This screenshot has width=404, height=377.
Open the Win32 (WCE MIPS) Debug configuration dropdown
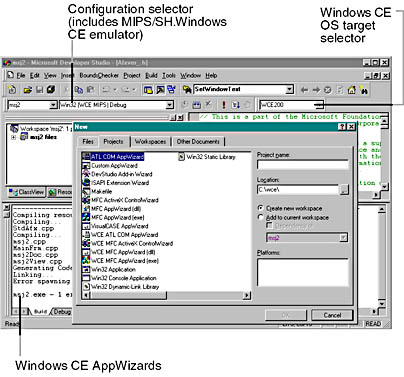(x=170, y=105)
